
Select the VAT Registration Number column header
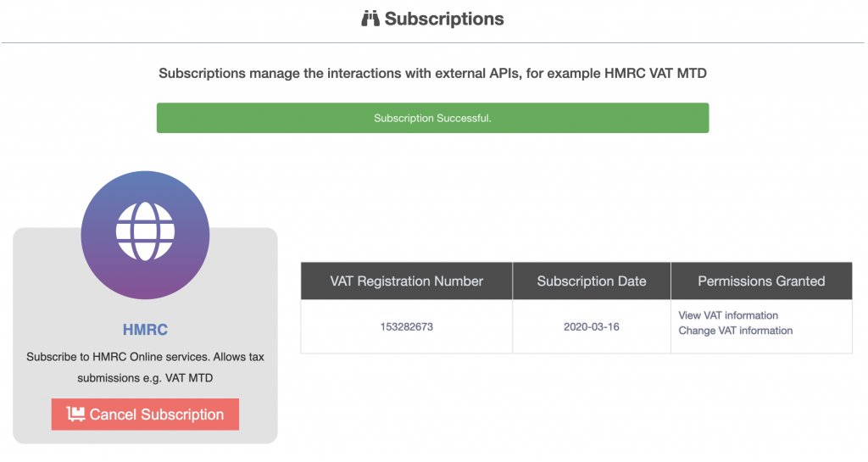click(406, 281)
